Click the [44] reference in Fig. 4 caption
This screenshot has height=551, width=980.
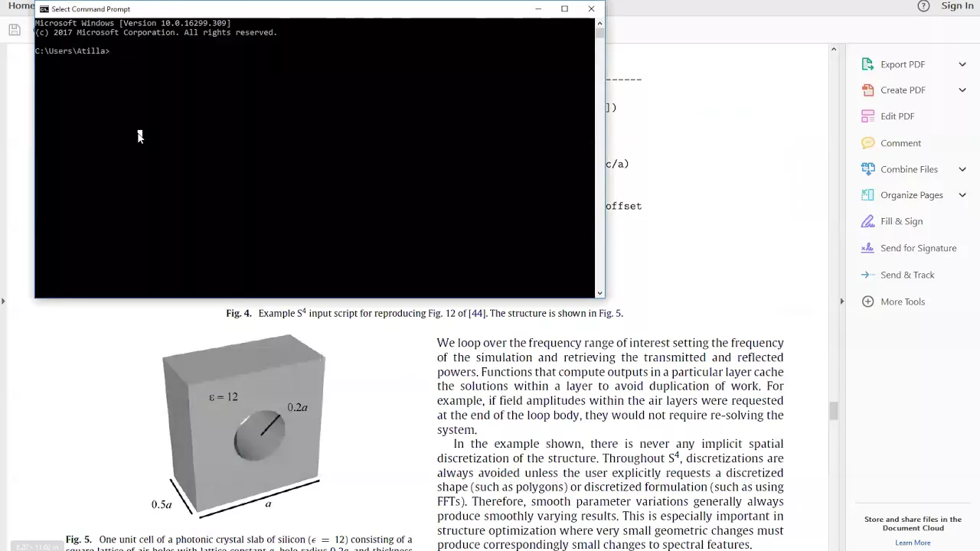[x=477, y=313]
